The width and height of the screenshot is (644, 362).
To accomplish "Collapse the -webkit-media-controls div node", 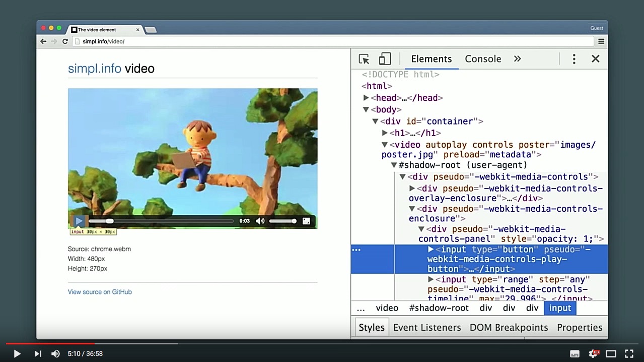I will [403, 176].
